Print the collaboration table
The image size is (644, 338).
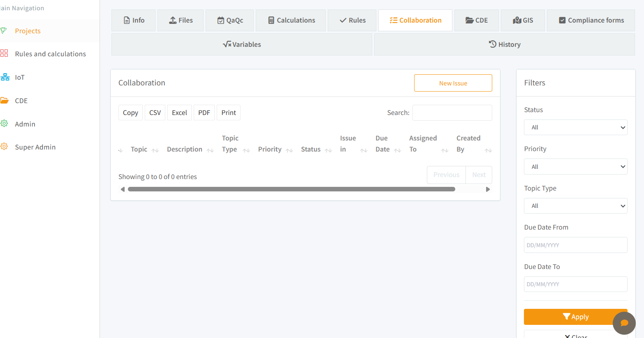tap(229, 113)
